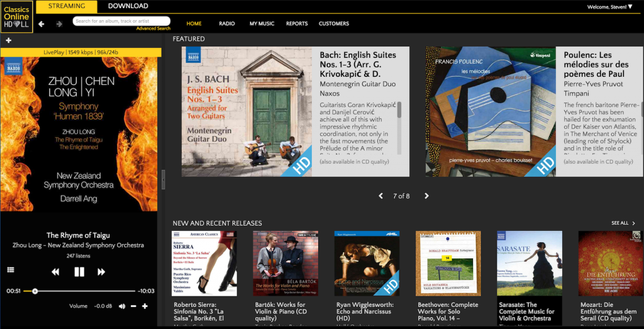Open the Welcome, Steven user menu

pyautogui.click(x=609, y=7)
